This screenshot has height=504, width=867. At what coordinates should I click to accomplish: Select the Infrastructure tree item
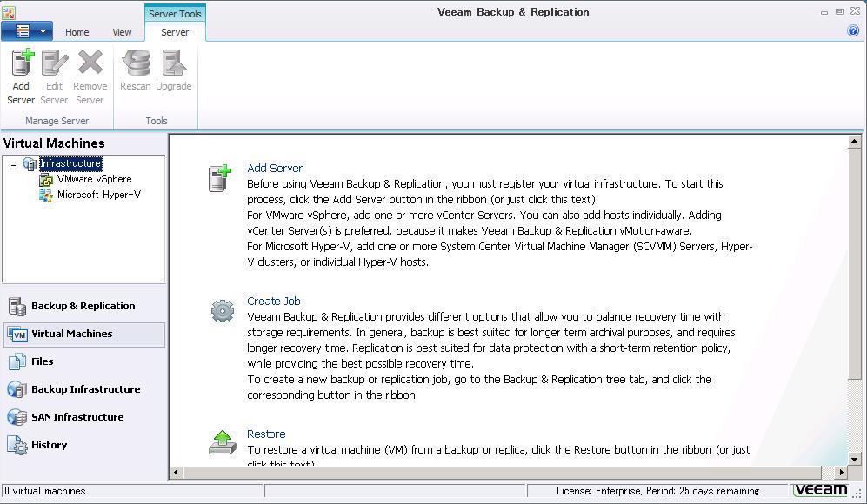pyautogui.click(x=70, y=163)
